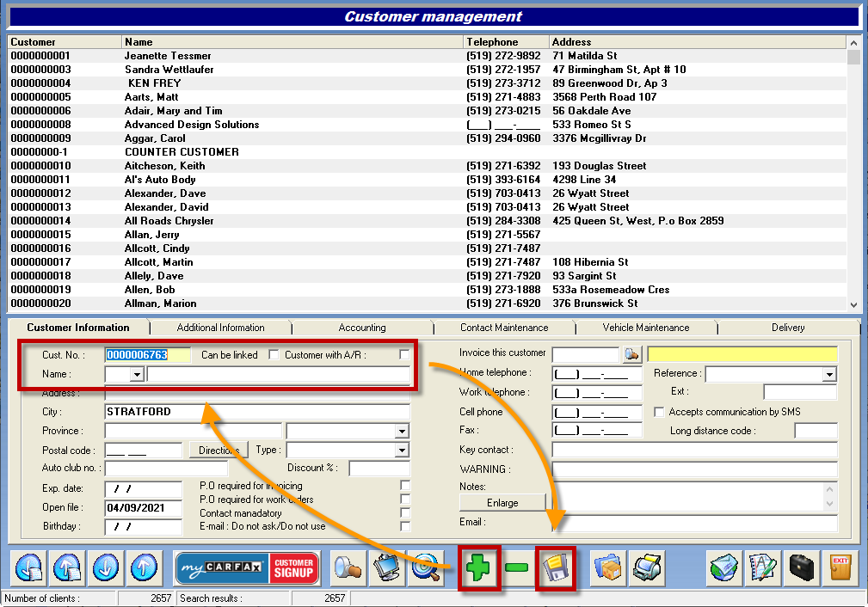The image size is (868, 607).
Task: Open the Type dropdown
Action: click(402, 451)
